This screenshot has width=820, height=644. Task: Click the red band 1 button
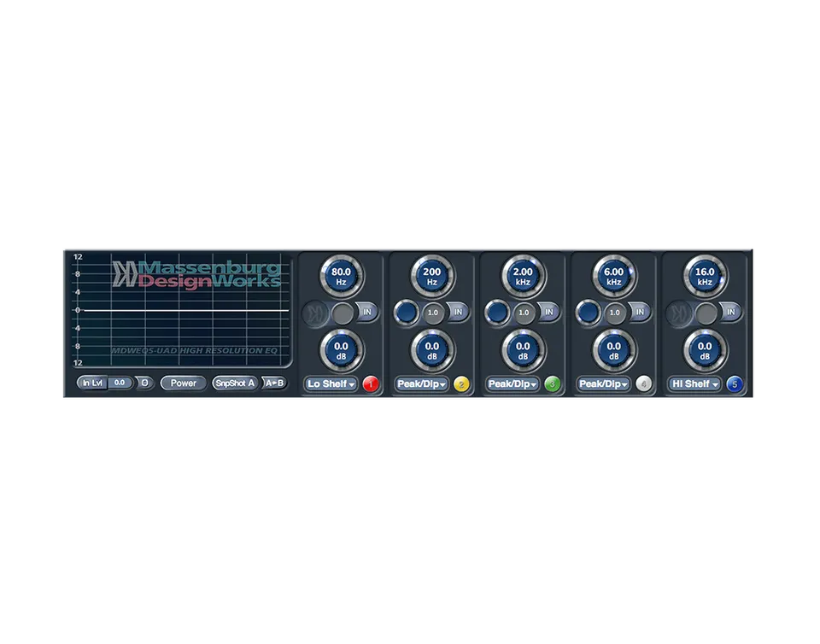[370, 384]
